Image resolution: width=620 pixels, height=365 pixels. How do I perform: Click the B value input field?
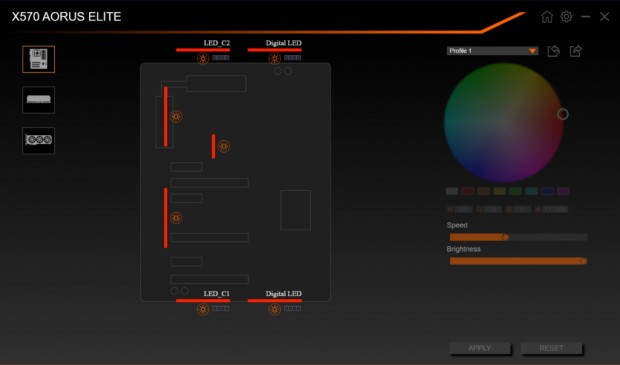click(x=522, y=209)
